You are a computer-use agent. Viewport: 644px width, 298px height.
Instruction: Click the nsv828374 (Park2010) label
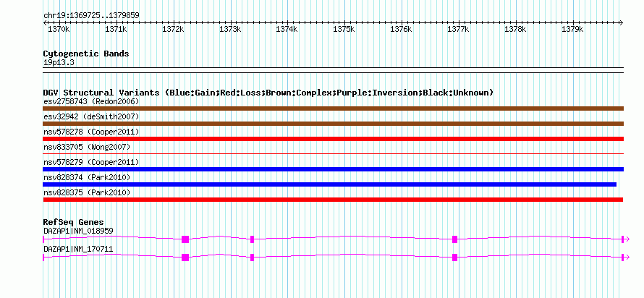tap(87, 177)
